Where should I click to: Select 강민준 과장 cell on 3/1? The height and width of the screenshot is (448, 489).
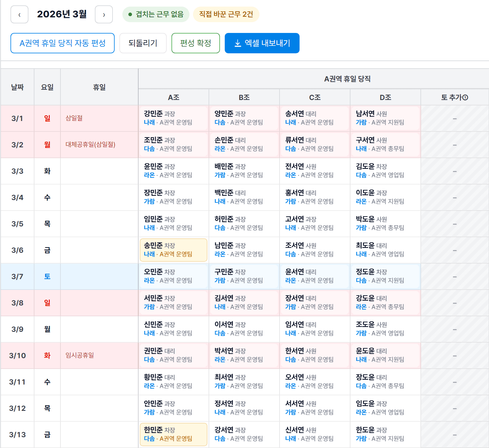(x=174, y=118)
